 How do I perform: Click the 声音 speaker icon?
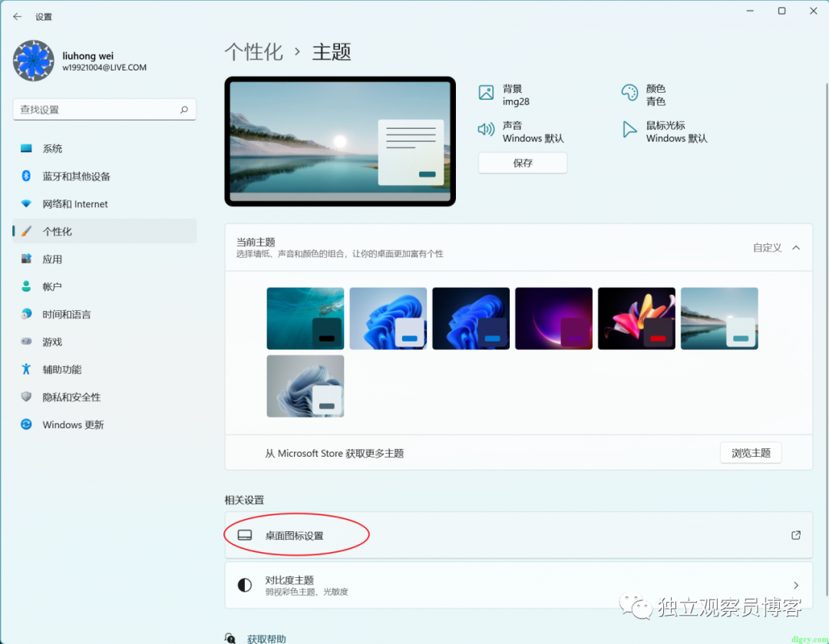click(486, 129)
